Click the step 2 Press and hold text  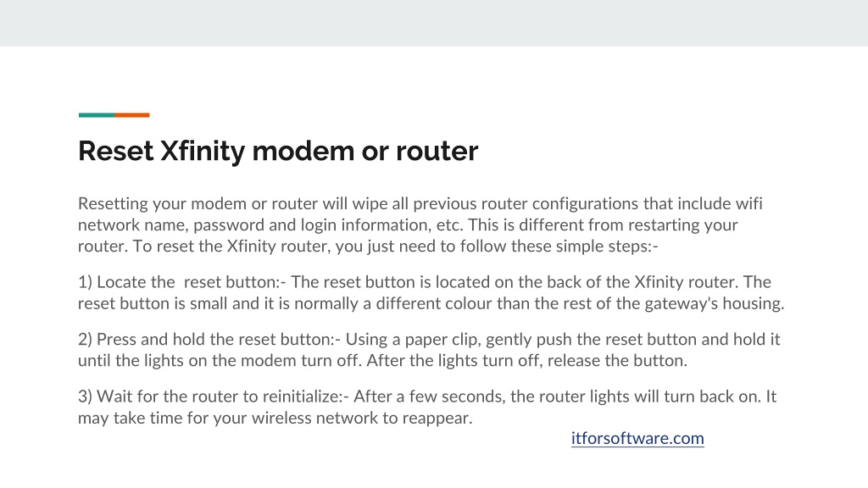[x=429, y=350]
